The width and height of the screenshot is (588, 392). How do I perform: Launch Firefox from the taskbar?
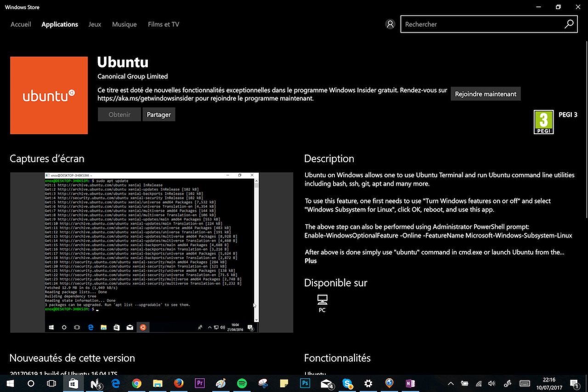179,383
